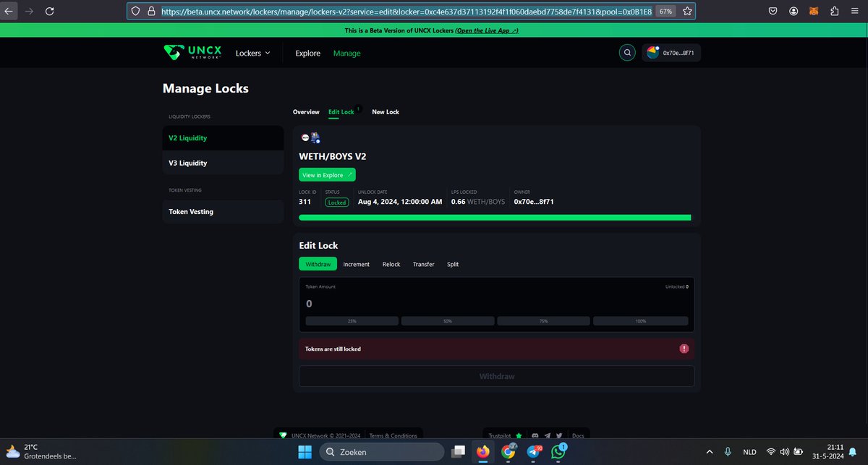Expand the Lockers dropdown menu

[x=252, y=53]
